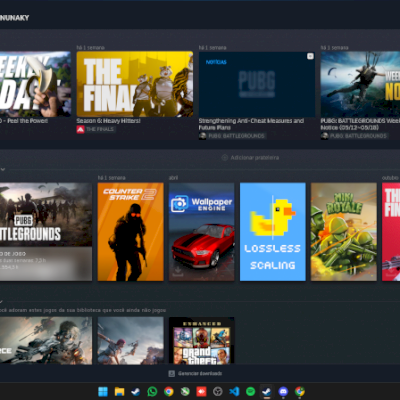Open Spotify from the taskbar

click(x=251, y=391)
